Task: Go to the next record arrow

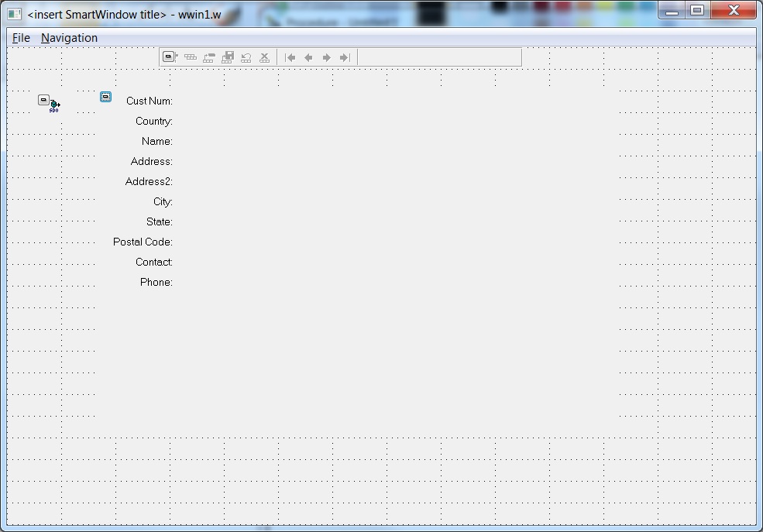Action: (x=327, y=58)
